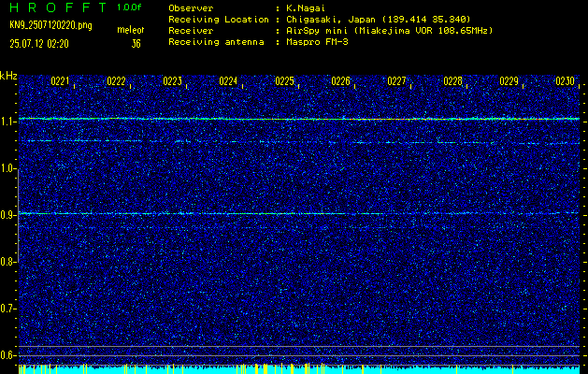This screenshot has width=588, height=374.
Task: Click antenna value Maspro FM-3
Action: coord(317,42)
